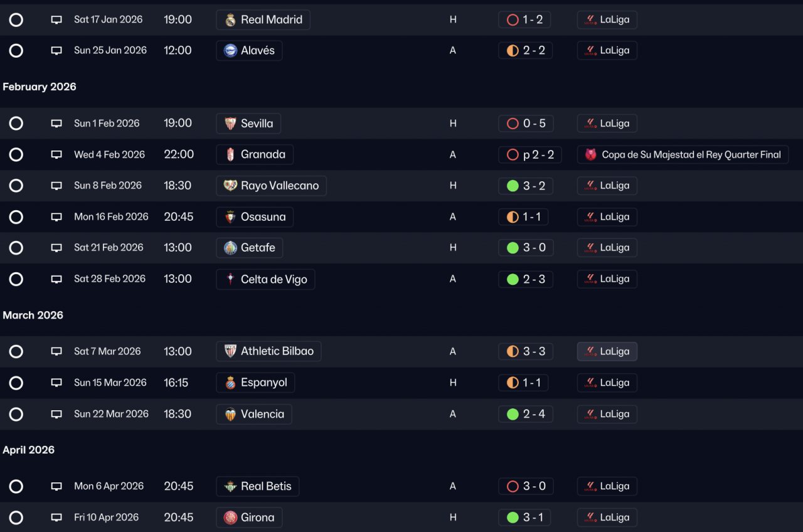Viewport: 803px width, 532px height.
Task: Click the Real Betis crest icon
Action: tap(230, 486)
